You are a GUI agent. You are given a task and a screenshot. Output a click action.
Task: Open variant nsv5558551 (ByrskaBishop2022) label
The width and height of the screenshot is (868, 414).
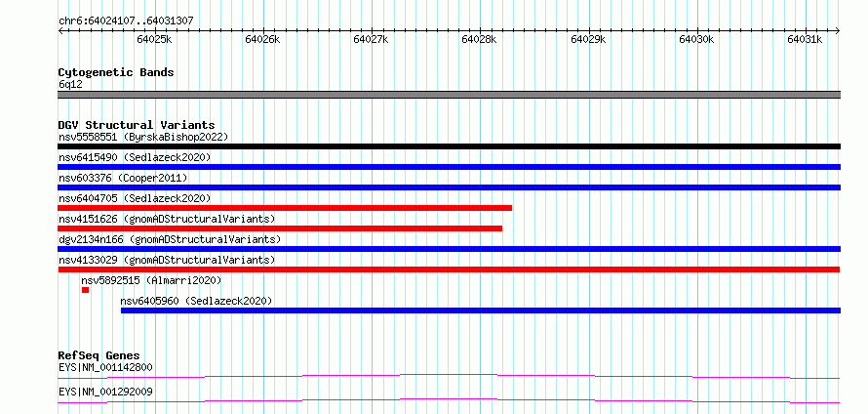coord(143,137)
